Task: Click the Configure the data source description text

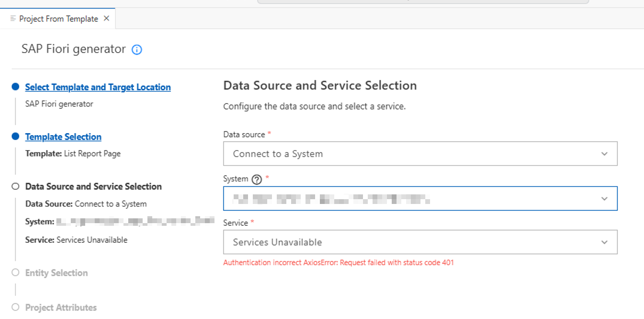Action: coord(315,106)
